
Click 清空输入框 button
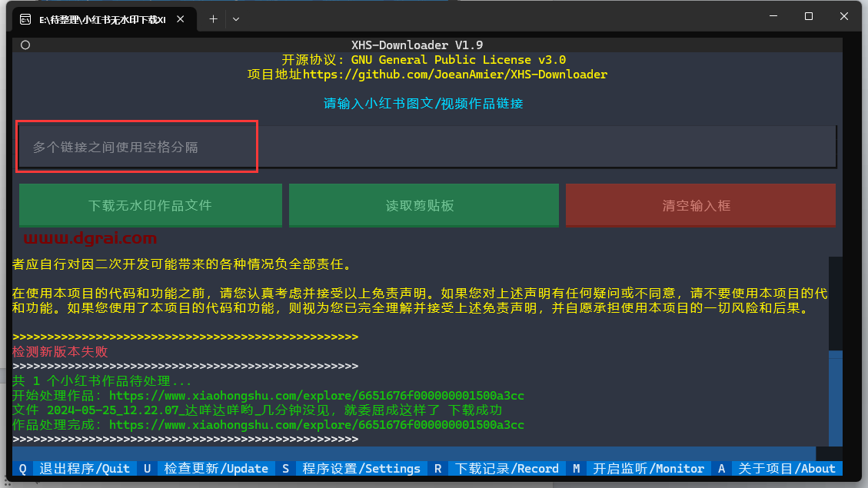[x=700, y=205]
